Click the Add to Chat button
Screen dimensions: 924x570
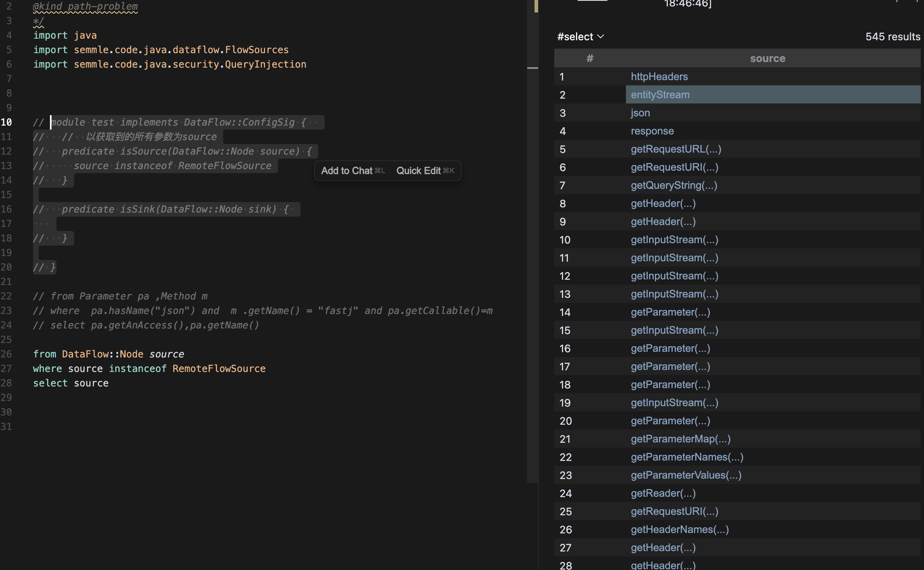(353, 171)
